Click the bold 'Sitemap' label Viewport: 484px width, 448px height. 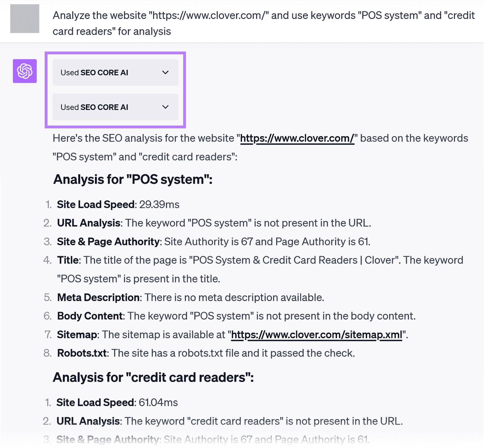click(x=77, y=335)
